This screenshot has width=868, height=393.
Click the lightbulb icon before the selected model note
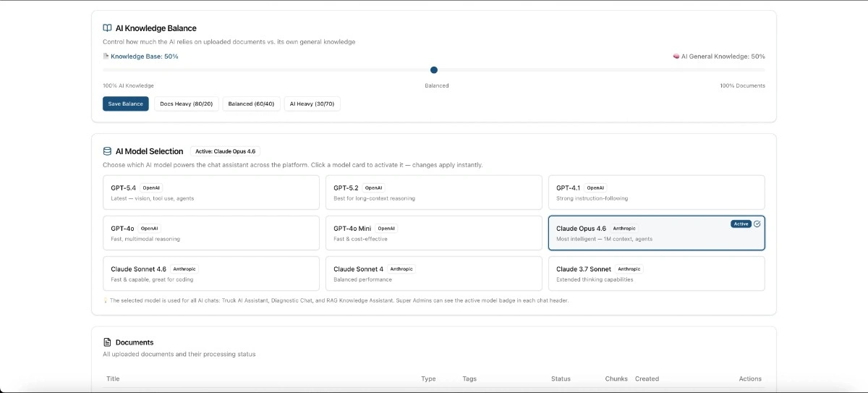pos(106,300)
